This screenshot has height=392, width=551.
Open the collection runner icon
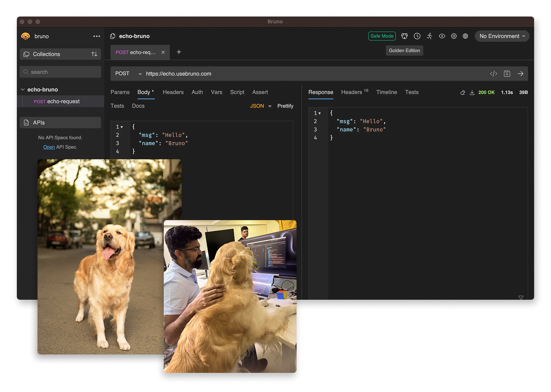[x=430, y=36]
